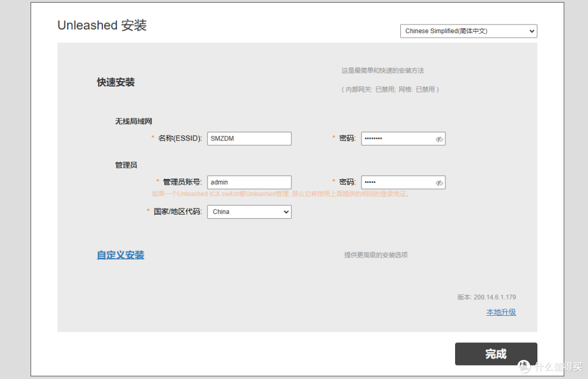Select the admin account input field

pos(249,182)
